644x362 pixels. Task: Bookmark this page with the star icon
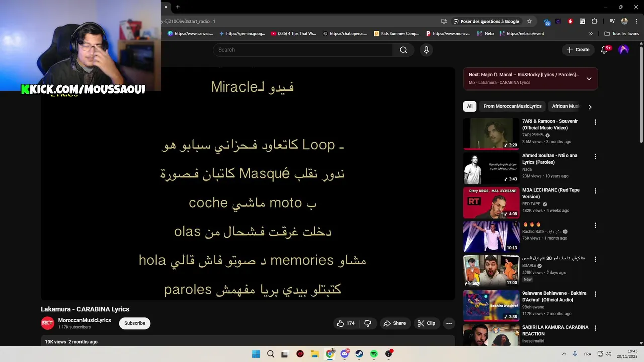pyautogui.click(x=529, y=21)
